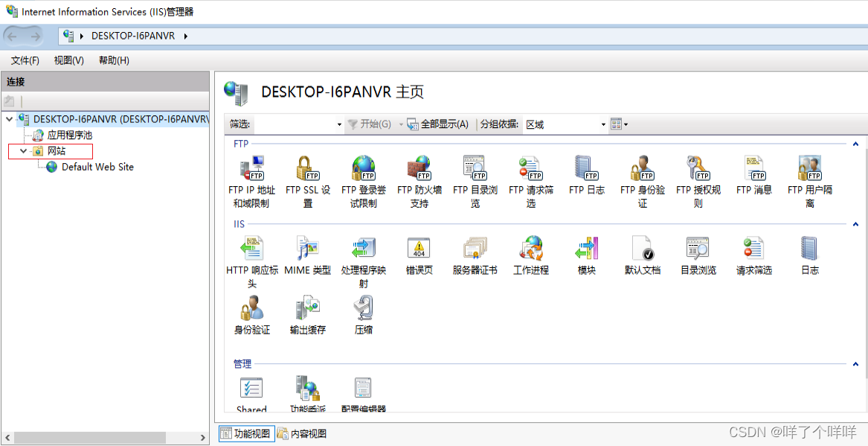Open the view mode dropdown
Viewport: 868px width, 446px height.
(619, 124)
